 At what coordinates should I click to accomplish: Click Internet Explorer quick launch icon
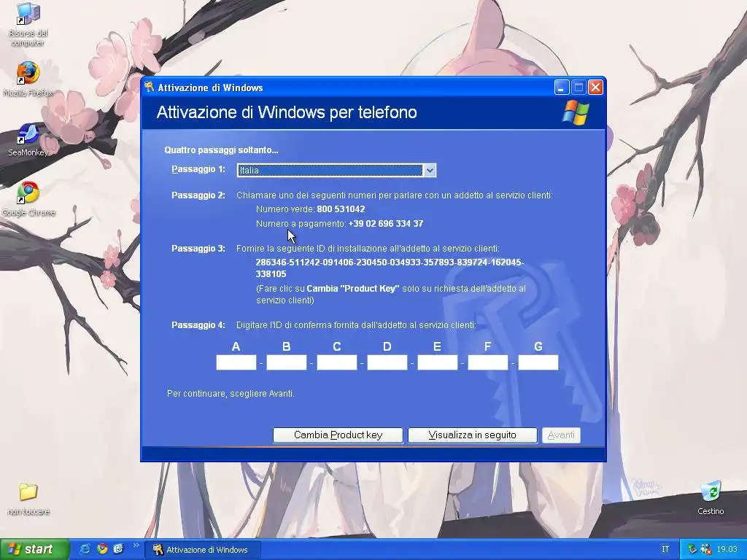point(85,549)
